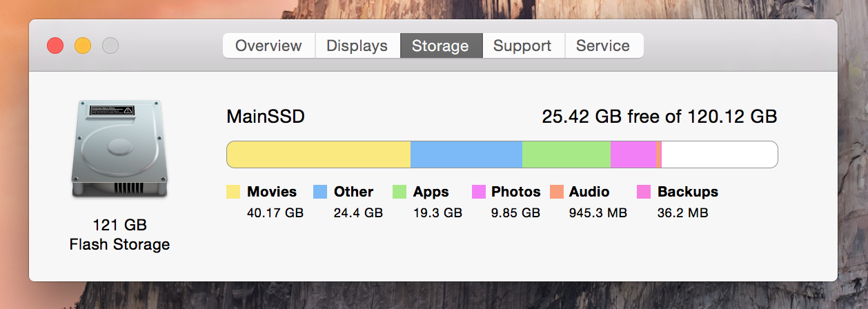Go to the Support tab

click(522, 46)
